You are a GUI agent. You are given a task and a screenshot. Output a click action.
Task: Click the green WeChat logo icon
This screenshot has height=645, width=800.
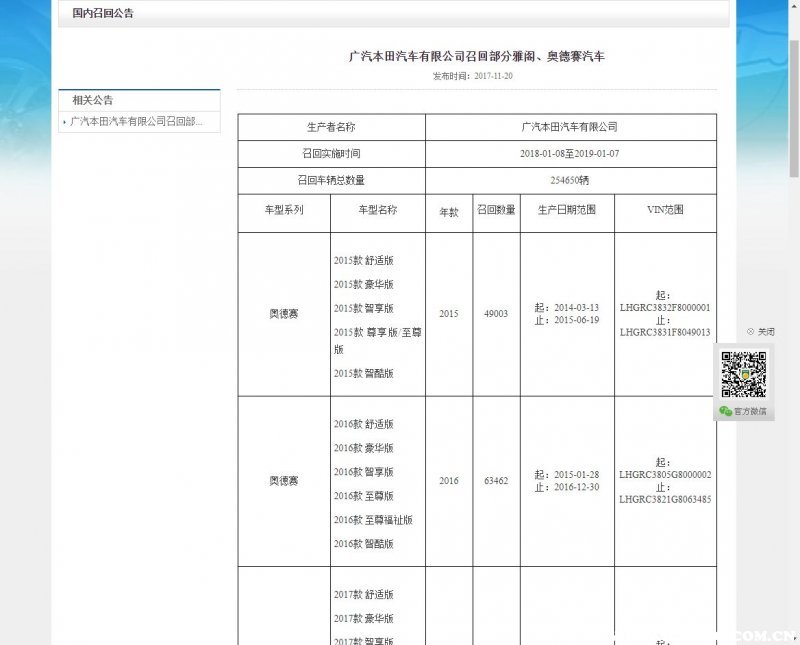[725, 411]
